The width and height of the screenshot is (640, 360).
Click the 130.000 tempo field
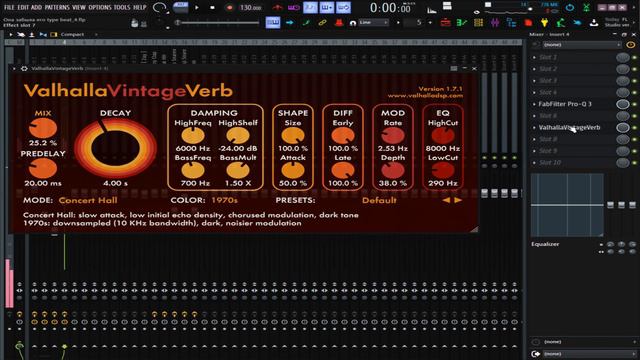250,7
